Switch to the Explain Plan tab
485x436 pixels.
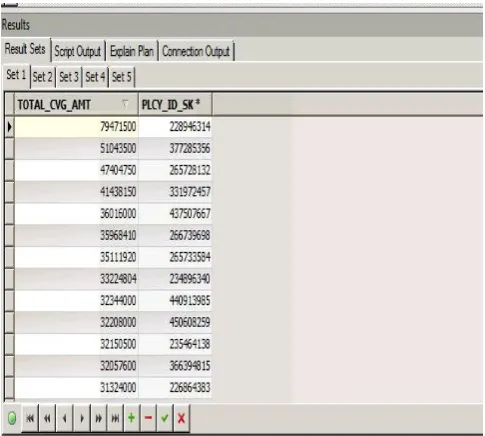(x=132, y=51)
